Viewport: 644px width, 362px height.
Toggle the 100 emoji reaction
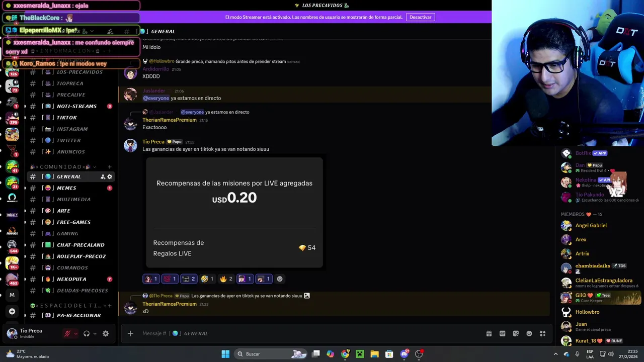170,279
